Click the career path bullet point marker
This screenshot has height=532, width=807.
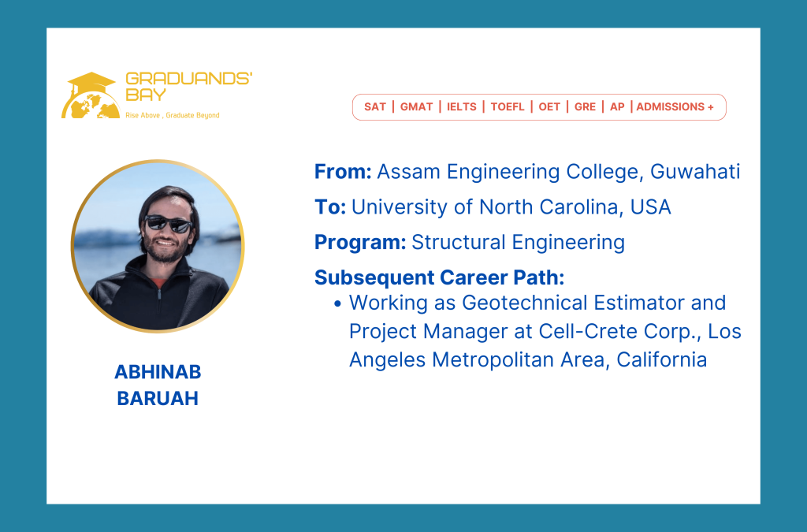(x=337, y=303)
